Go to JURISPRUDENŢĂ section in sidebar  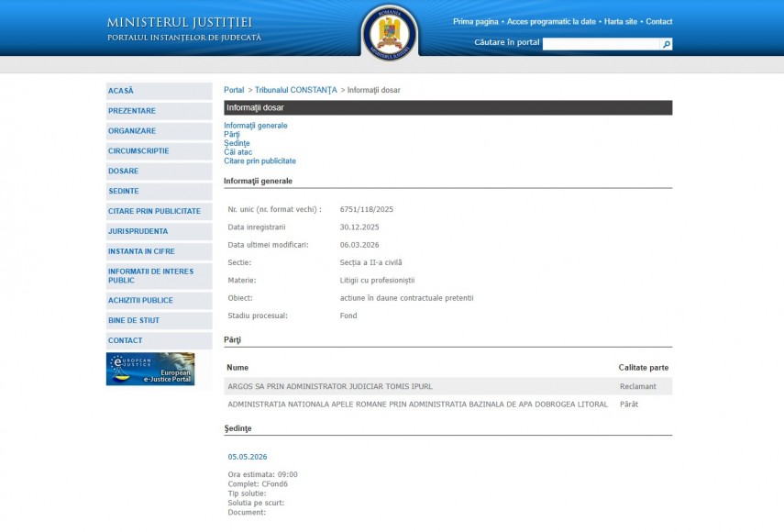138,231
